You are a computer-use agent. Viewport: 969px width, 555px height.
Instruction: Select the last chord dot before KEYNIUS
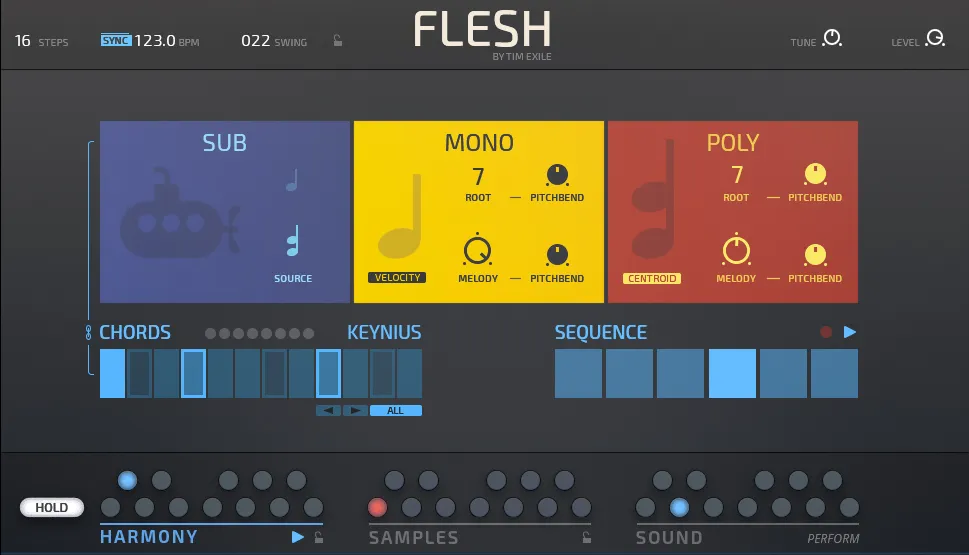pyautogui.click(x=308, y=334)
